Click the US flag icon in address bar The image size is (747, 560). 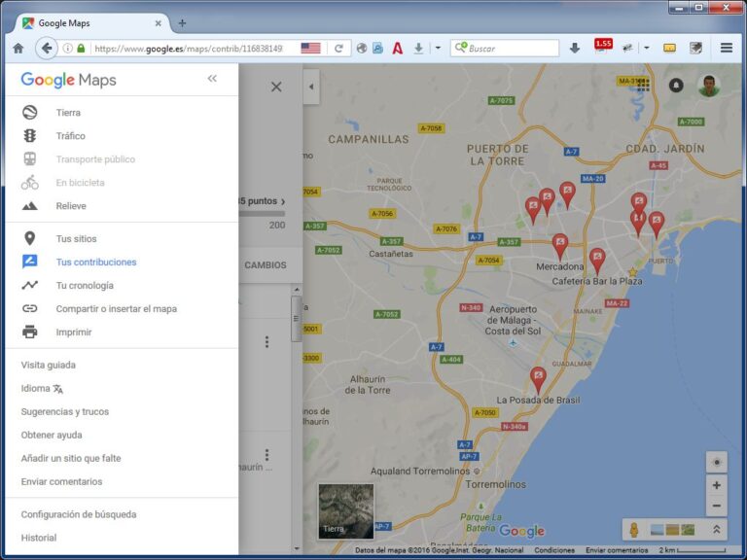(310, 48)
